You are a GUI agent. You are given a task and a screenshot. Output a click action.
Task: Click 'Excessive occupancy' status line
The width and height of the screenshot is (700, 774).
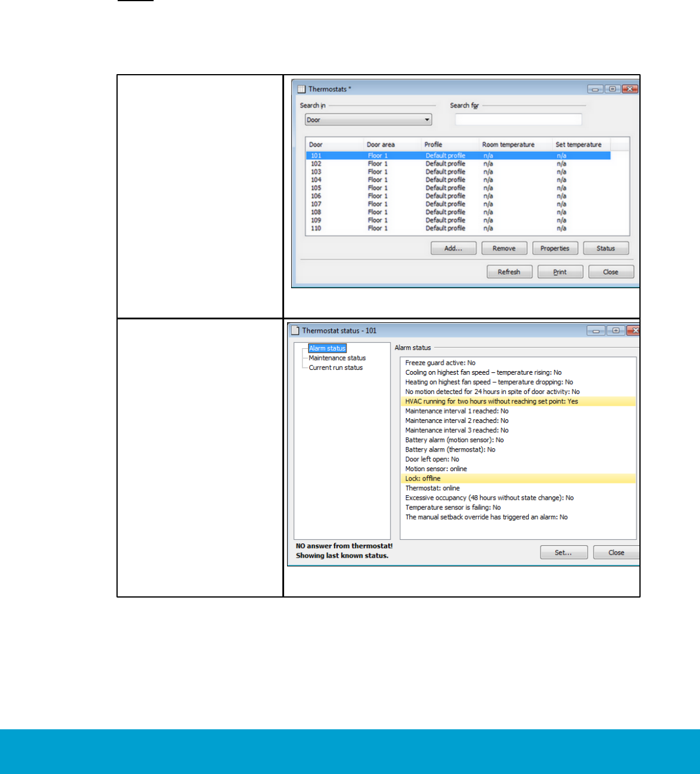(x=489, y=498)
